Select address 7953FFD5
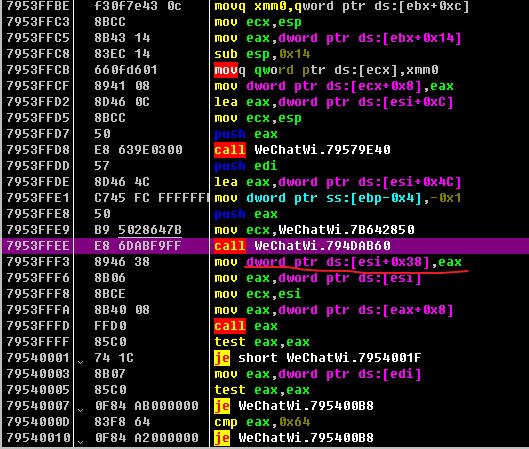Image resolution: width=529 pixels, height=449 pixels. (x=38, y=118)
